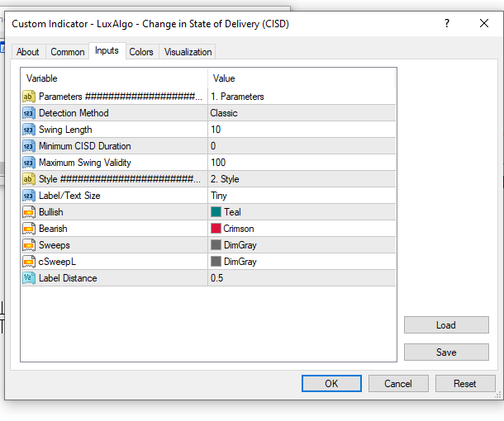Edit the Label Distance value 0.5

pyautogui.click(x=302, y=278)
